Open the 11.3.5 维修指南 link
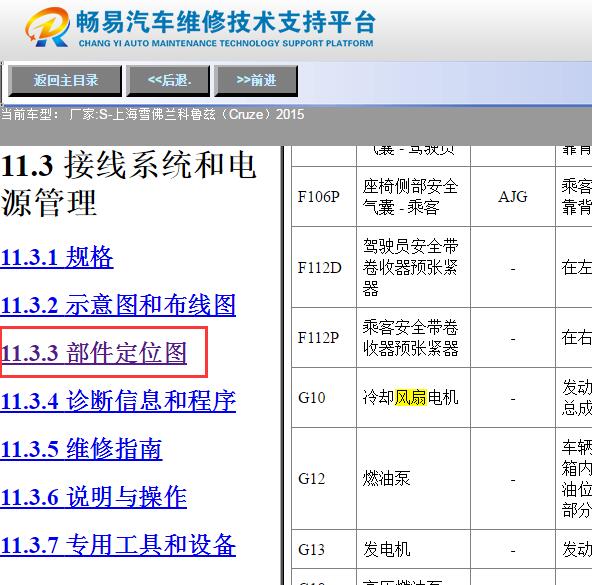 click(81, 449)
